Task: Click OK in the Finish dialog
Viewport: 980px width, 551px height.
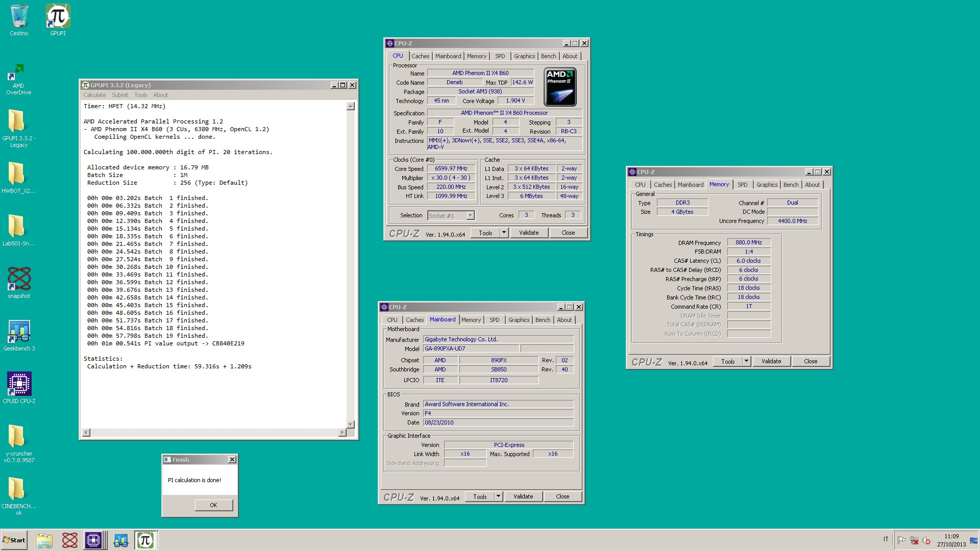Action: [213, 505]
